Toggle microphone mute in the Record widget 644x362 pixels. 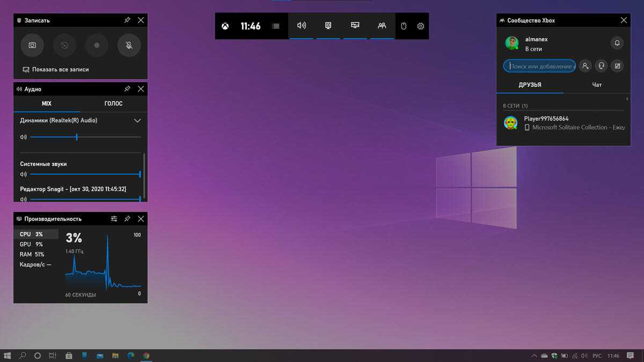(129, 46)
